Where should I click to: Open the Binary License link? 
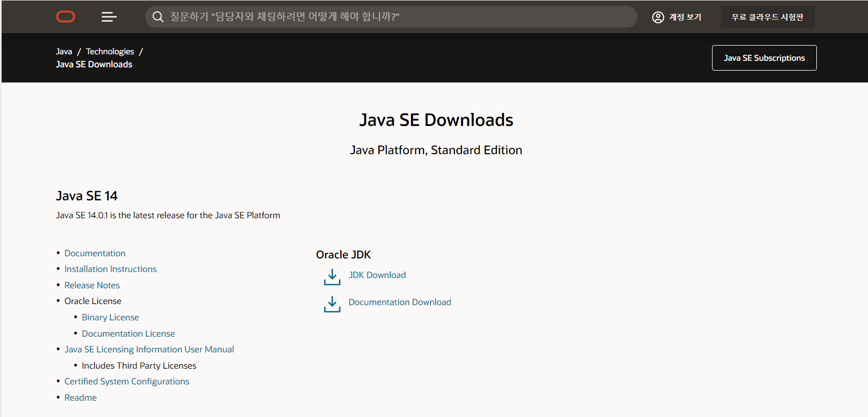[110, 317]
